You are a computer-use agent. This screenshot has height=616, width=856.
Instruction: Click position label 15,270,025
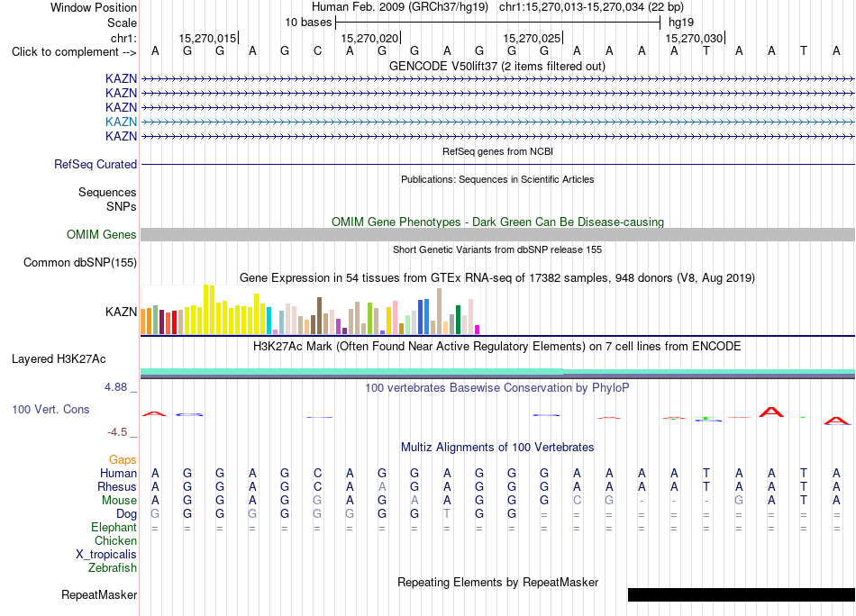pyautogui.click(x=532, y=38)
